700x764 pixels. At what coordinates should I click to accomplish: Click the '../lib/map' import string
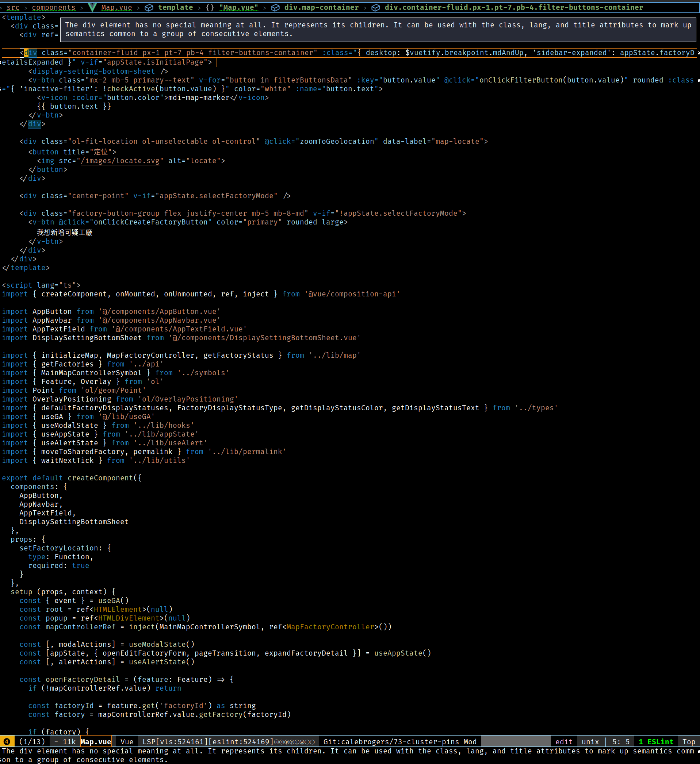(x=335, y=355)
